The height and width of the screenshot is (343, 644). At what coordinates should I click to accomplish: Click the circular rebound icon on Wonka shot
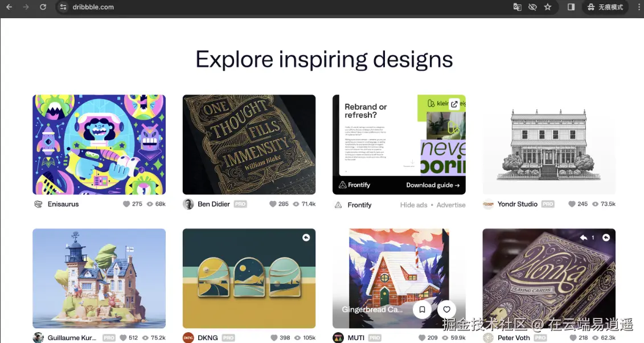point(606,238)
